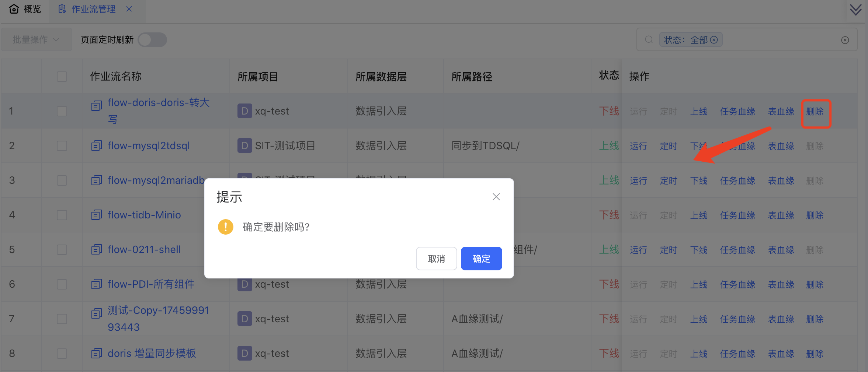Open the flow-mysql2tdsql workflow link
Image resolution: width=868 pixels, height=372 pixels.
click(148, 145)
